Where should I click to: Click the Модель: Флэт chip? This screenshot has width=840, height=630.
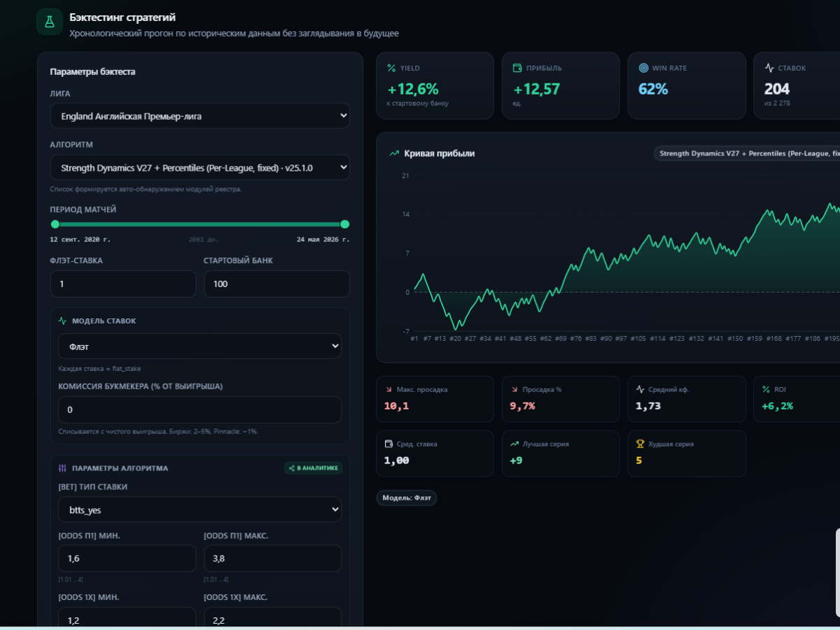(x=407, y=498)
